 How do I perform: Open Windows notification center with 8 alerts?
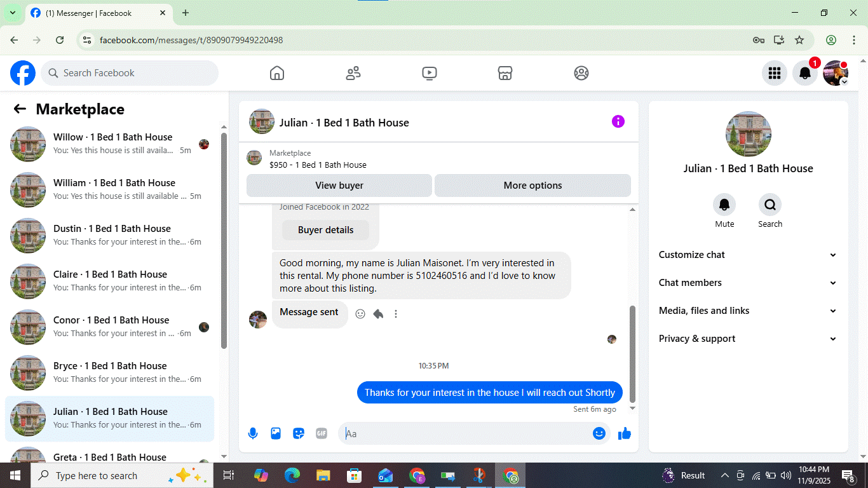[x=848, y=475]
